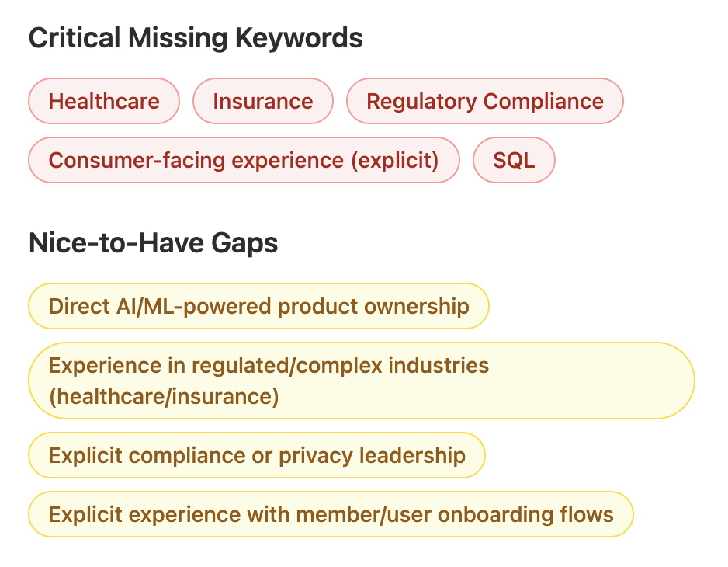
Task: Select the Insurance keyword chip
Action: click(x=263, y=101)
